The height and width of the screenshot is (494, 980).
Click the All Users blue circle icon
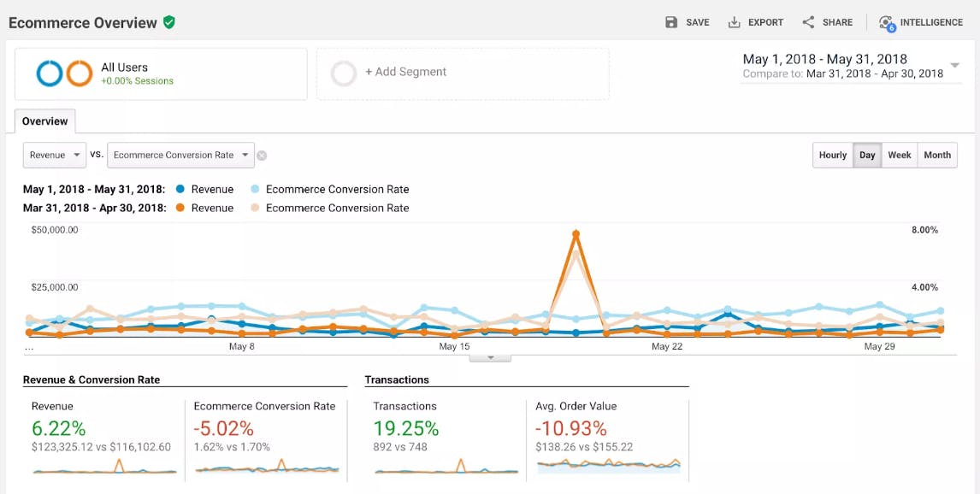coord(50,73)
